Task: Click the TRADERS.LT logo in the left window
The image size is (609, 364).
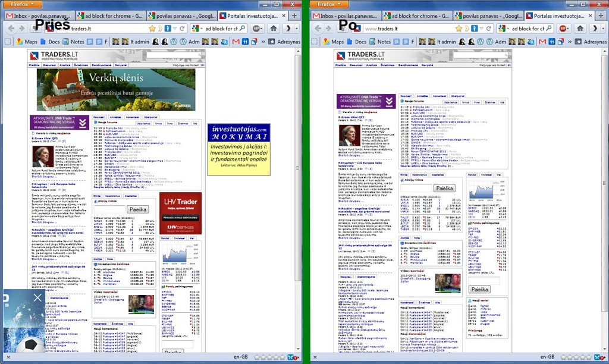Action: pyautogui.click(x=54, y=55)
